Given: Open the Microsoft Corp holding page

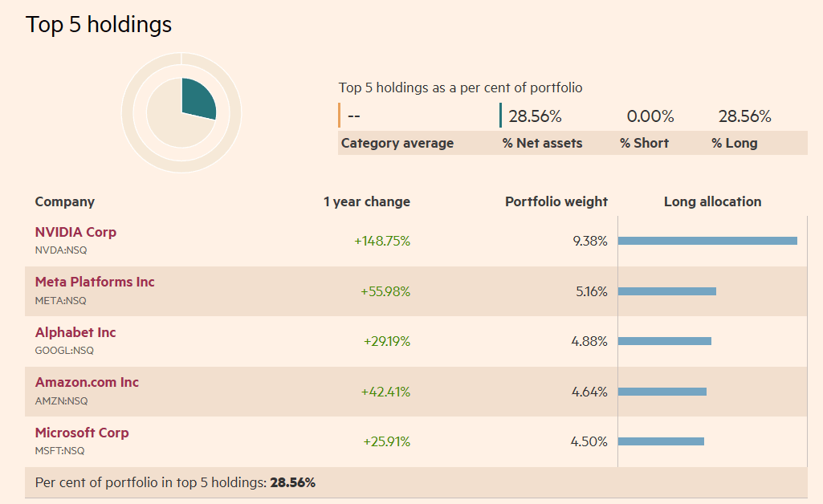Looking at the screenshot, I should [81, 432].
